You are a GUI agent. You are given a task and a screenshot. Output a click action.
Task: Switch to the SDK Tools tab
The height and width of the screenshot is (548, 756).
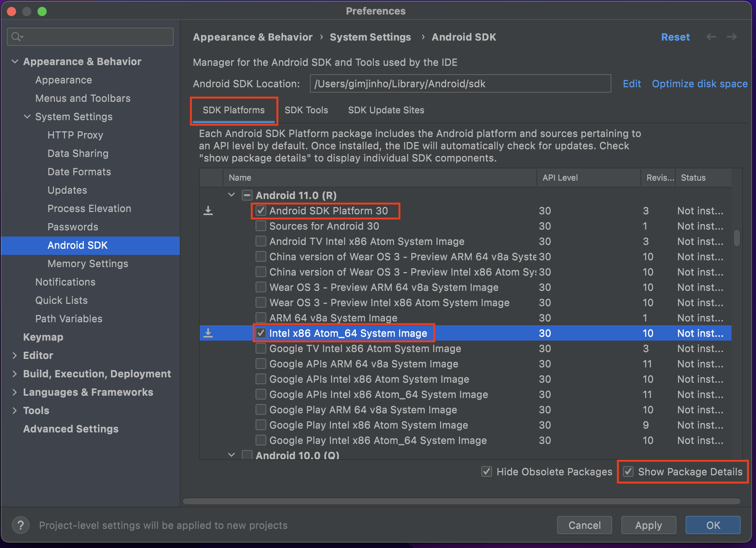pos(306,110)
